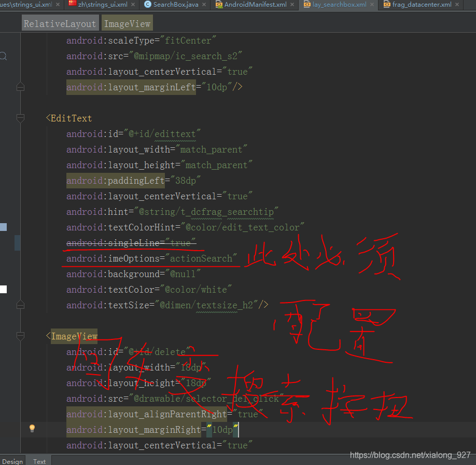
Task: Click the lightbulb intention action icon
Action: pyautogui.click(x=32, y=428)
